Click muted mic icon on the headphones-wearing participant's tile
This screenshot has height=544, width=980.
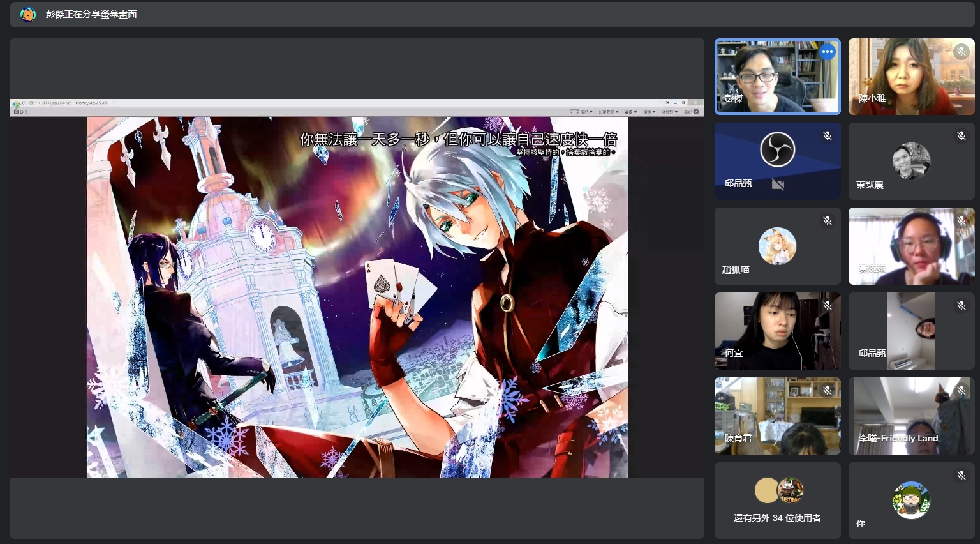[x=961, y=221]
